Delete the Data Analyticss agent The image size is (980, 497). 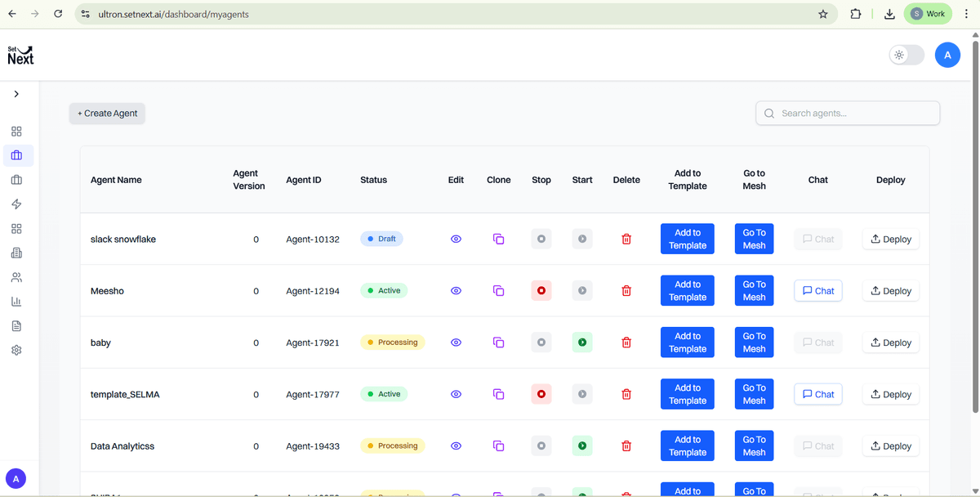click(x=626, y=446)
